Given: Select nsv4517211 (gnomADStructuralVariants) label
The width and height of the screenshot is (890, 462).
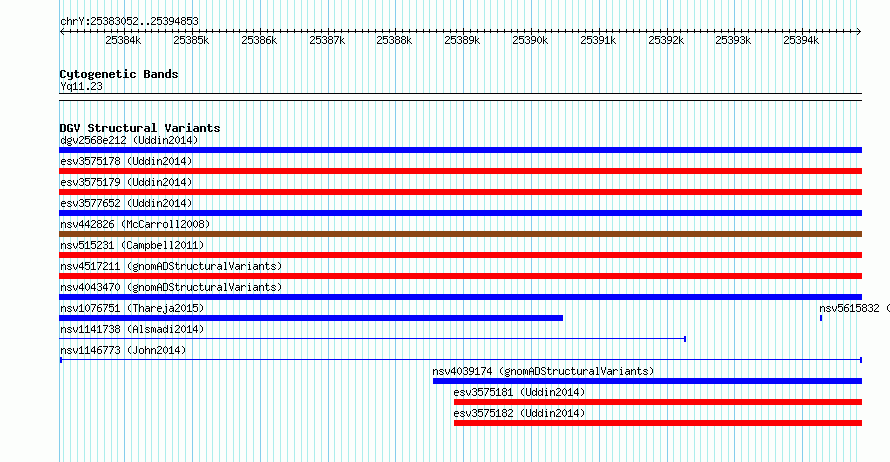Looking at the screenshot, I should click(171, 266).
